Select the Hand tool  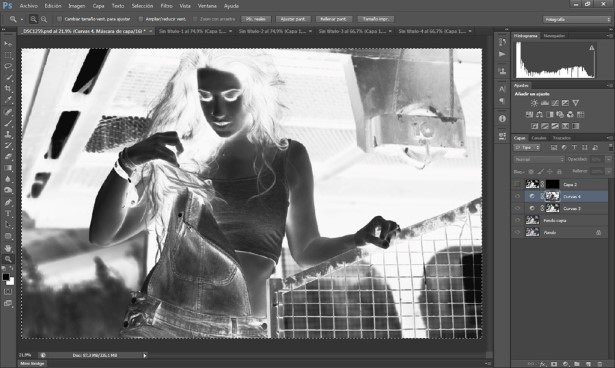8,248
